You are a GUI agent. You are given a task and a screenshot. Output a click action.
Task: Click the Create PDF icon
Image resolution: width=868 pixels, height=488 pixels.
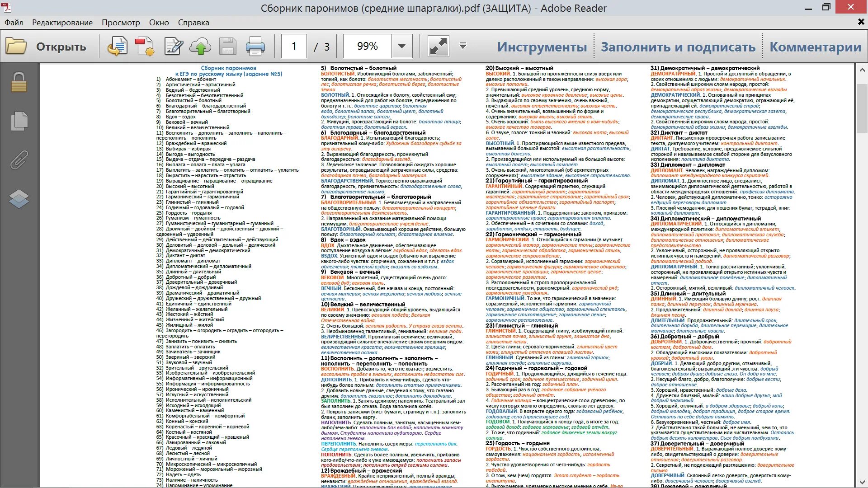[x=145, y=47]
